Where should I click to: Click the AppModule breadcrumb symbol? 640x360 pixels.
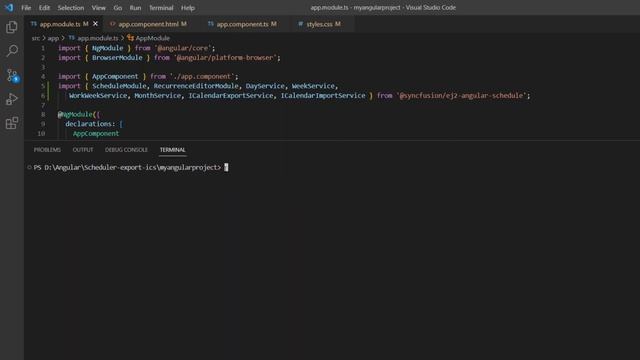point(149,38)
